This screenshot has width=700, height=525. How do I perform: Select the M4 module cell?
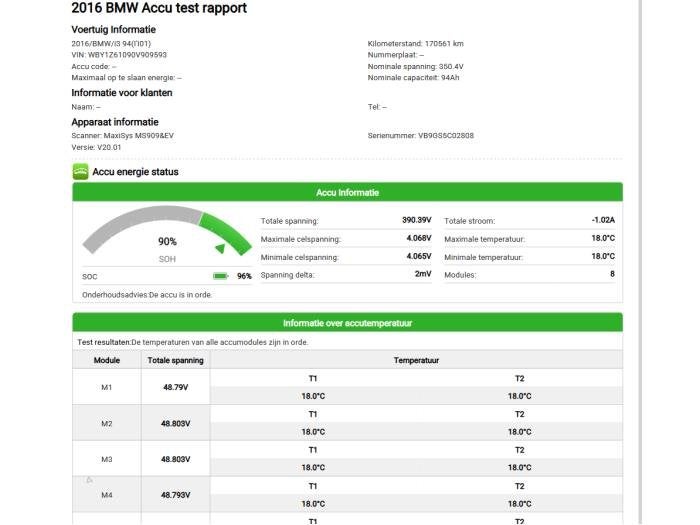107,495
